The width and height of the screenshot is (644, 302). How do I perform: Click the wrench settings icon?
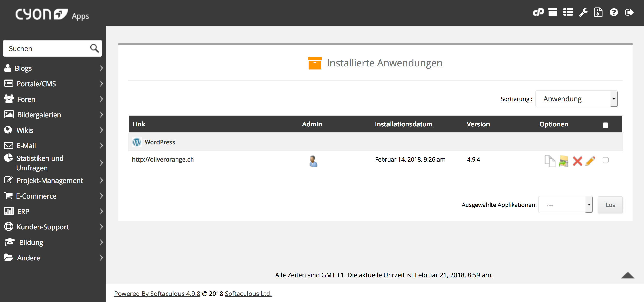[583, 12]
